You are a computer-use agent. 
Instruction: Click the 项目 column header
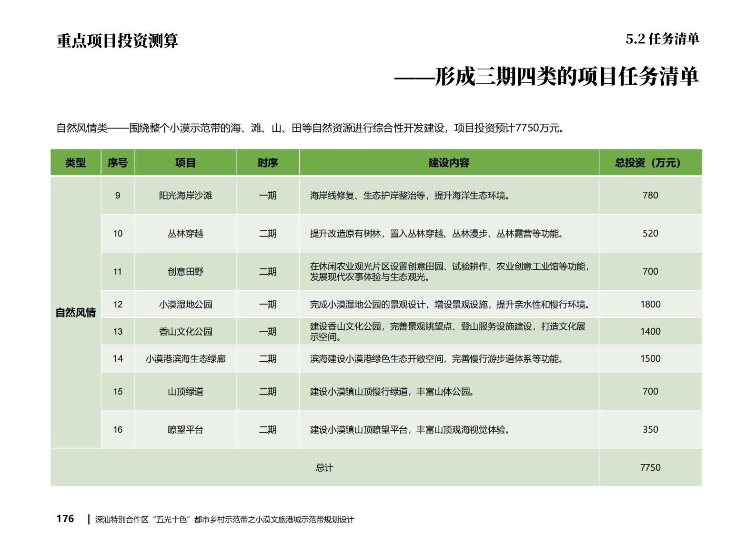[x=186, y=163]
